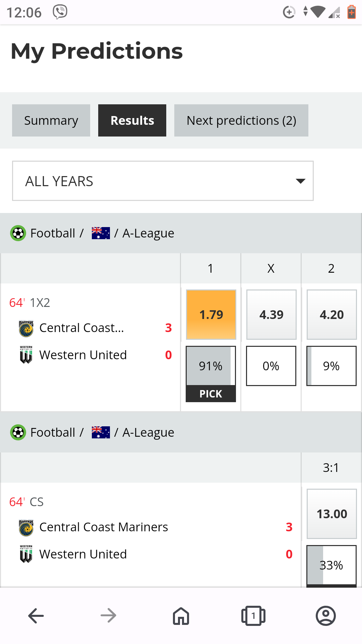Open the second A-League league link

point(148,433)
